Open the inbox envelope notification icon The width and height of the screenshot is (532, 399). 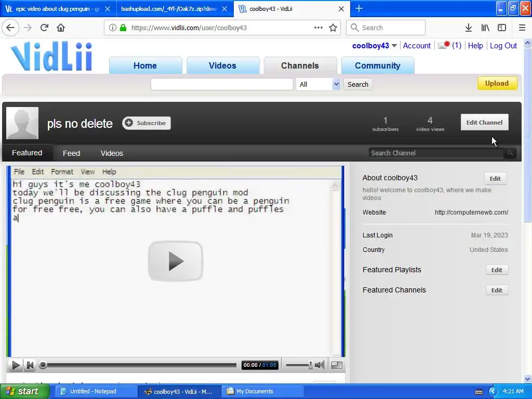coord(444,45)
